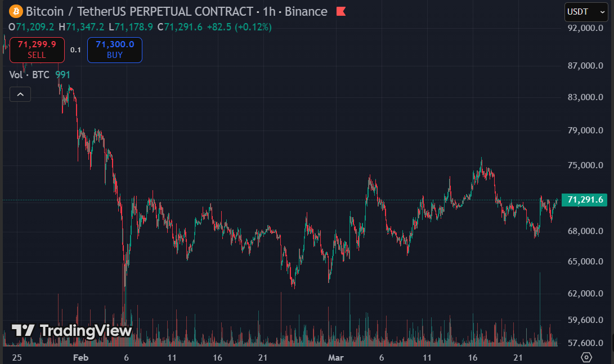Select the green change percentage +0.12%
614x364 pixels.
[x=252, y=26]
